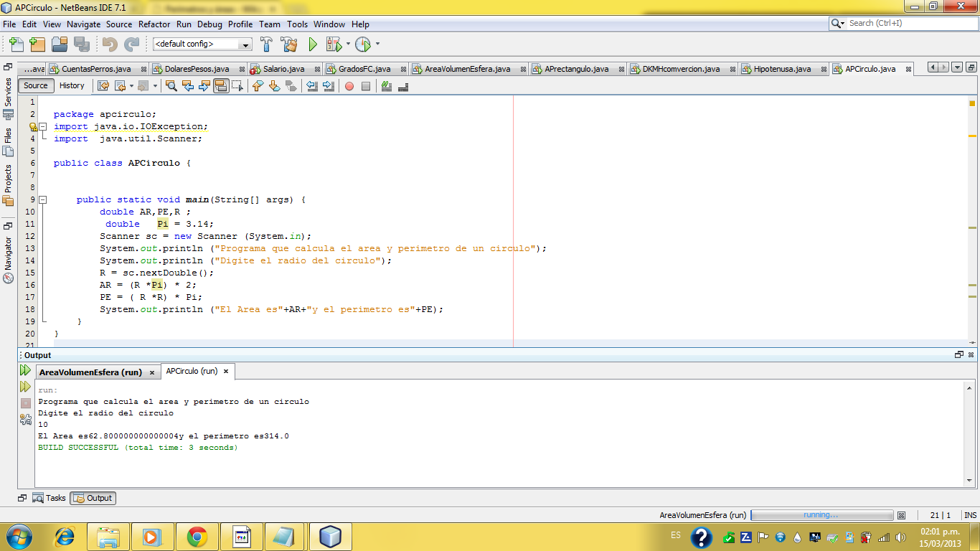The image size is (980, 551).
Task: Click the Undo icon
Action: (x=108, y=44)
